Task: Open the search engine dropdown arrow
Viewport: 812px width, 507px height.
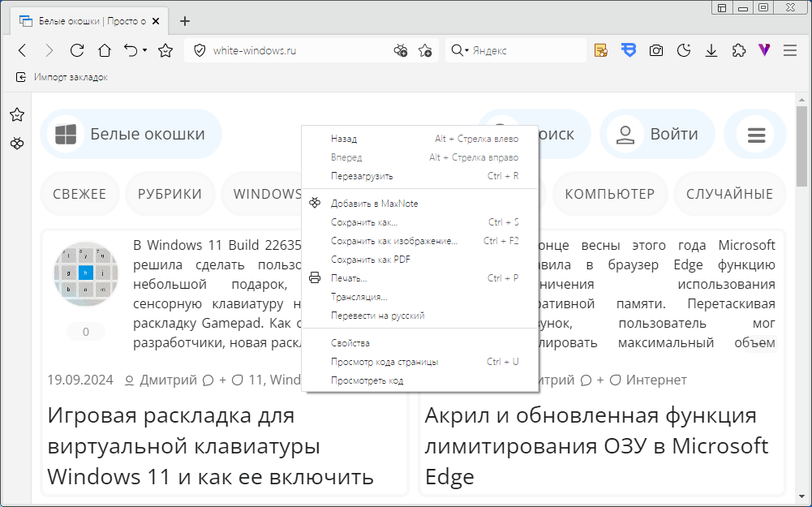Action: (x=466, y=50)
